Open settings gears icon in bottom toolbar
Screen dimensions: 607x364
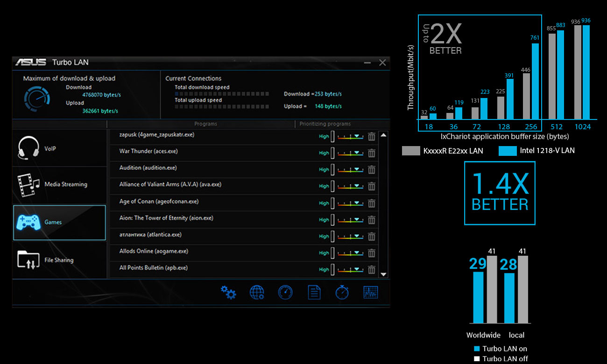click(228, 293)
